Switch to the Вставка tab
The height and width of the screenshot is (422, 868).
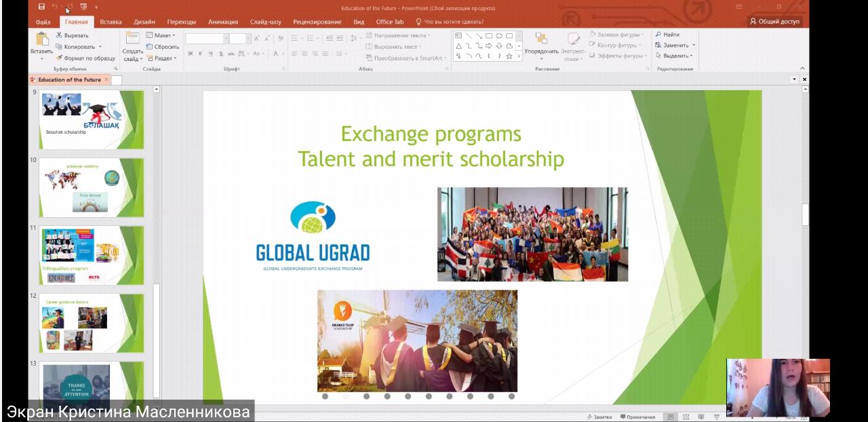(111, 22)
